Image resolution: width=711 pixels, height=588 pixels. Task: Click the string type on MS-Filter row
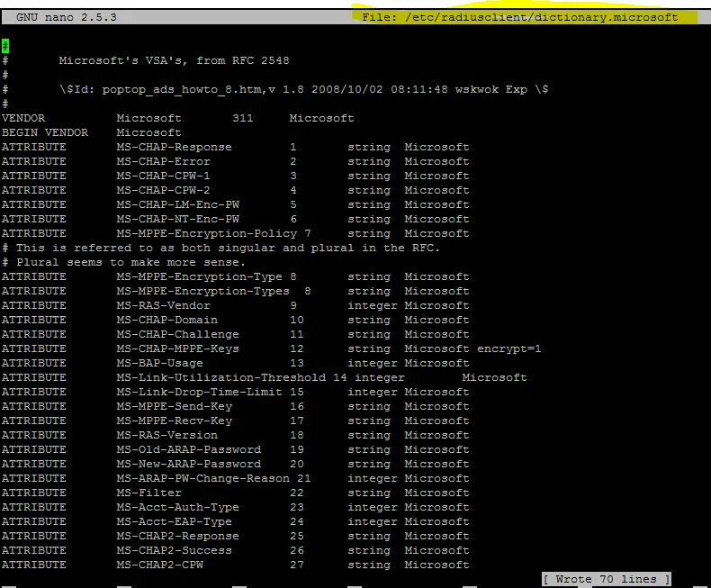point(369,493)
